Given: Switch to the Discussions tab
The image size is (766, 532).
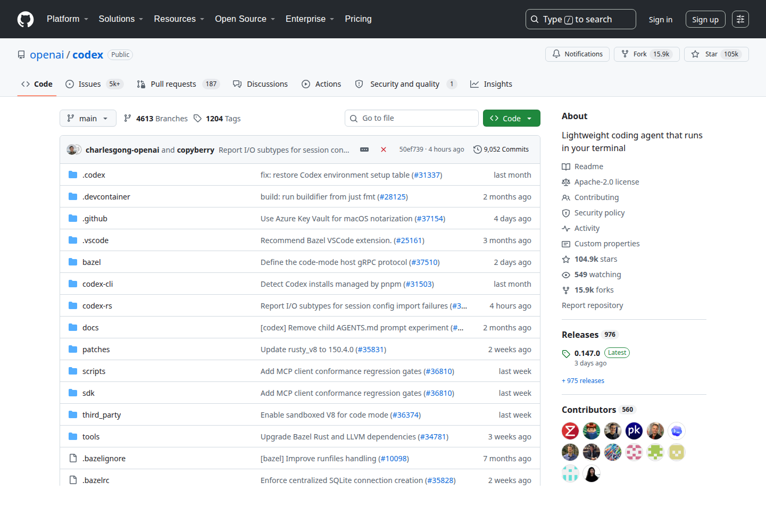Looking at the screenshot, I should click(x=261, y=84).
